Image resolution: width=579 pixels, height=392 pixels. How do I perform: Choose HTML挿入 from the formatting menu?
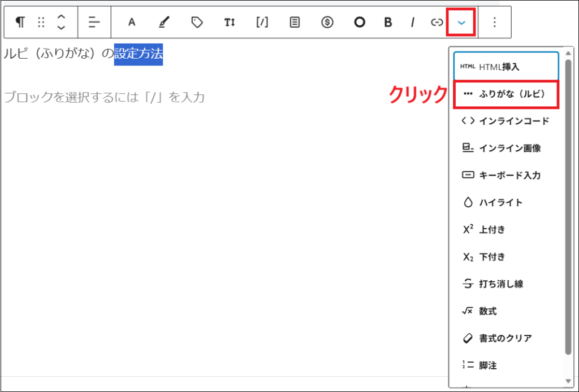(503, 67)
